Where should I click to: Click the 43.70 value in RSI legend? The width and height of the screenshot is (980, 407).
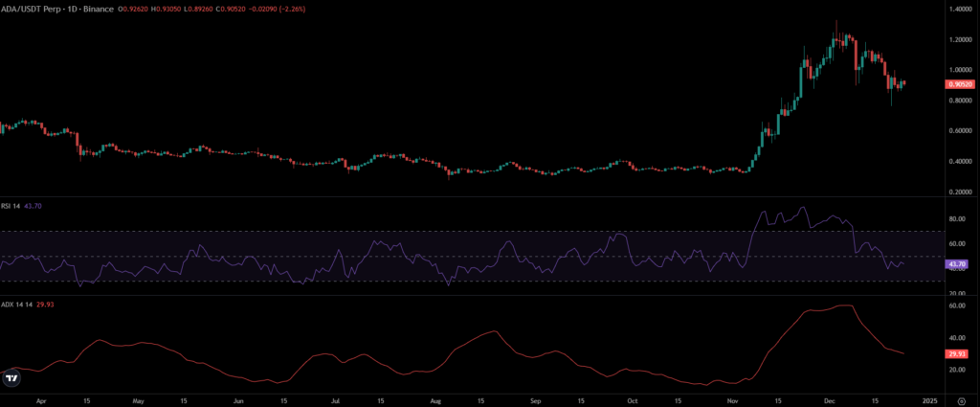click(x=32, y=206)
